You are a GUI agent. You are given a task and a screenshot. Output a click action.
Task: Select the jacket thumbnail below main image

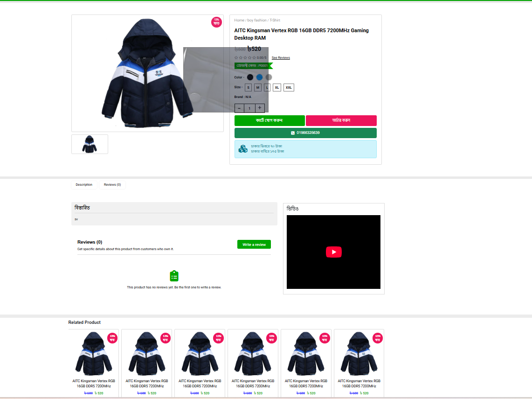click(90, 144)
